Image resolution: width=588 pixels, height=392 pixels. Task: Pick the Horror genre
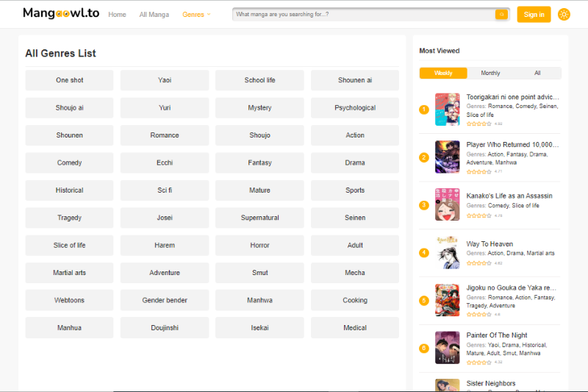click(259, 246)
